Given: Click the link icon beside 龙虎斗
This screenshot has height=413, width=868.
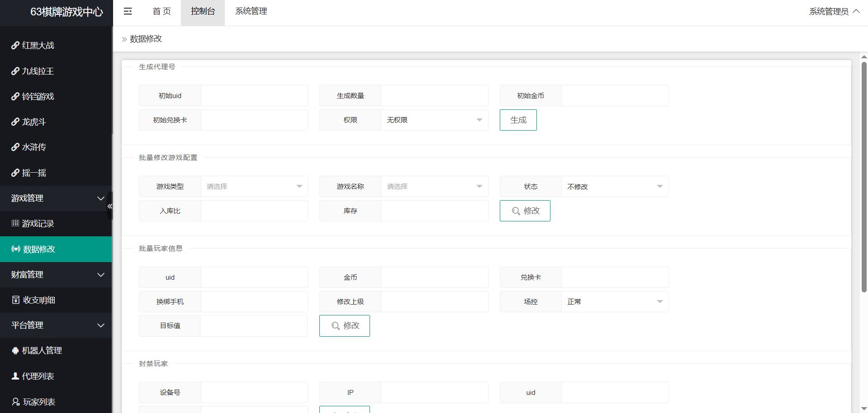Looking at the screenshot, I should tap(15, 122).
